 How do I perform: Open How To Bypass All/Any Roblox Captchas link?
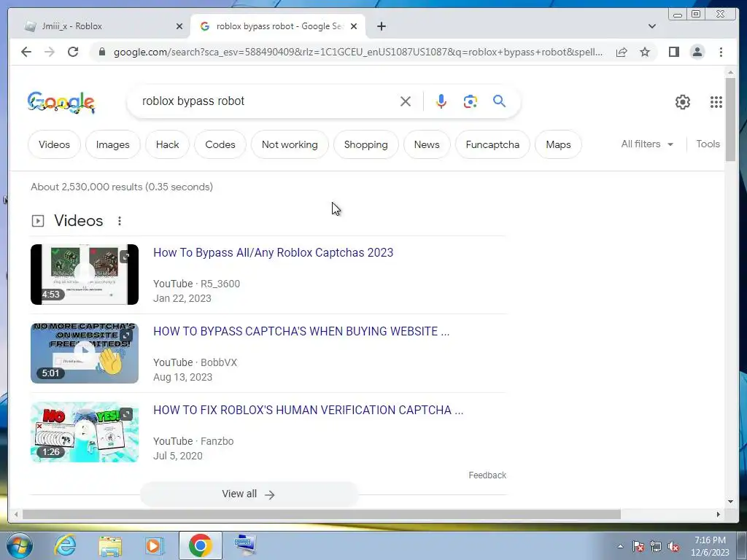[x=274, y=252]
